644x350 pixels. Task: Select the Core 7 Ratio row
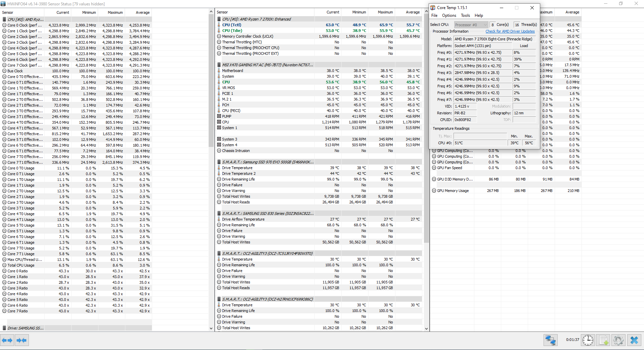tap(76, 311)
